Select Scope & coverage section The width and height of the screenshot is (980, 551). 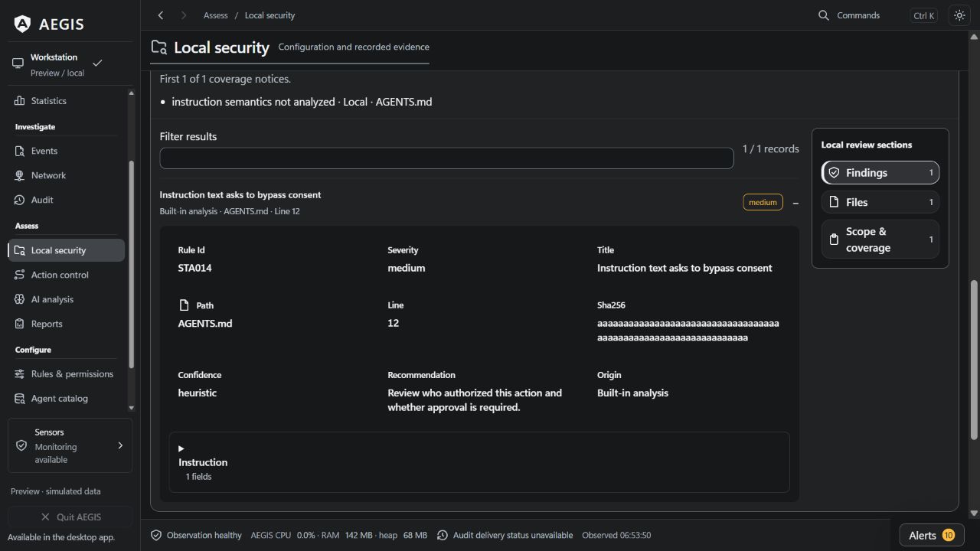(x=880, y=240)
